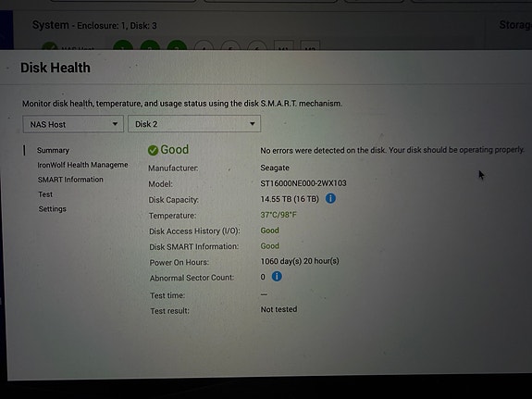Click the 1060 day(s) 20 hour(s) value
Viewport: 532px width, 399px height.
[300, 261]
